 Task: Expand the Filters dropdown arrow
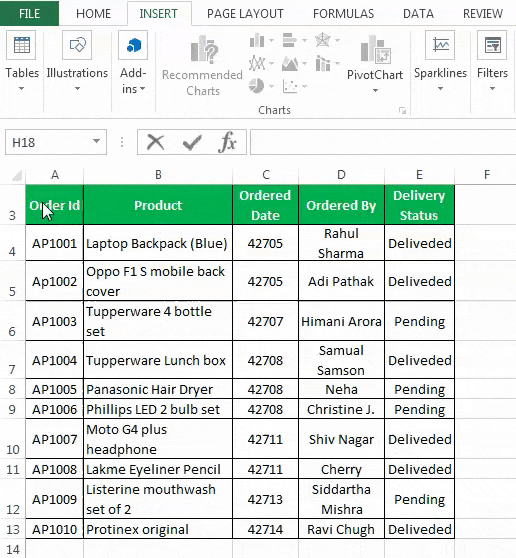tap(492, 88)
